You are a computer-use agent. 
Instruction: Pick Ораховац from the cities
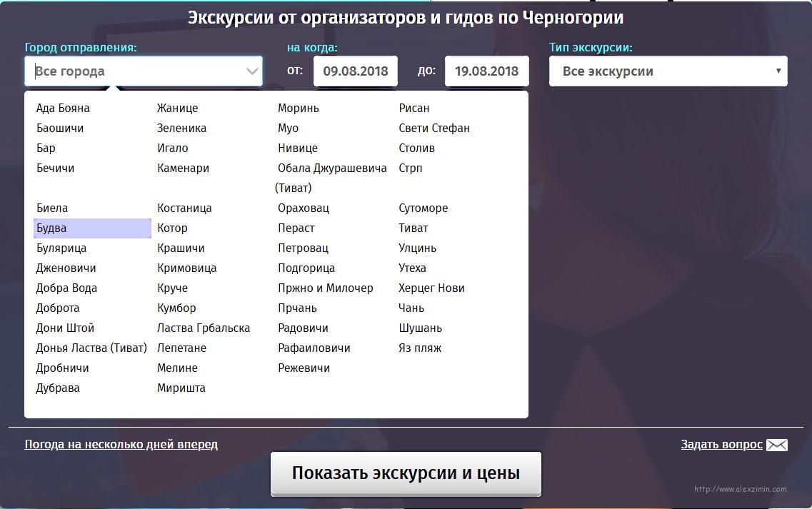click(x=304, y=208)
